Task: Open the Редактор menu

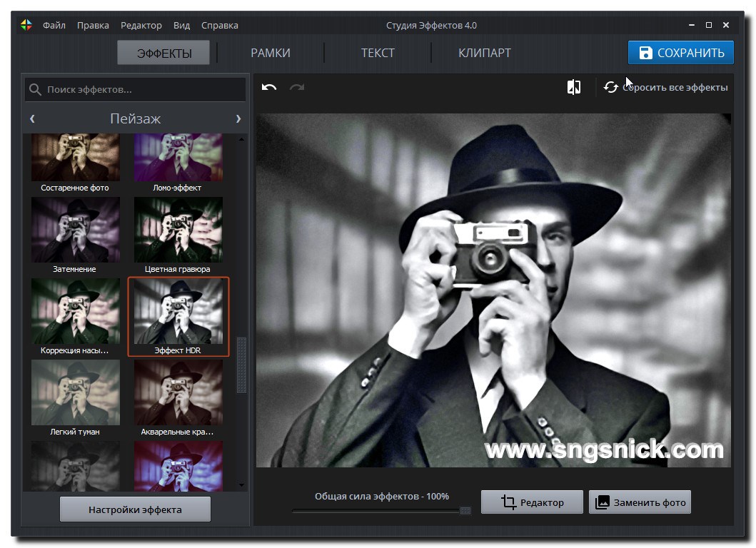Action: click(141, 25)
